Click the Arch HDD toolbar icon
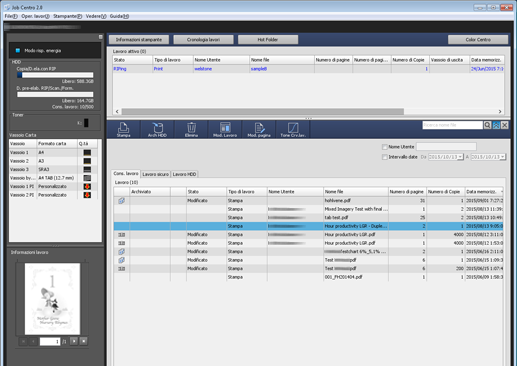517x366 pixels. point(157,129)
